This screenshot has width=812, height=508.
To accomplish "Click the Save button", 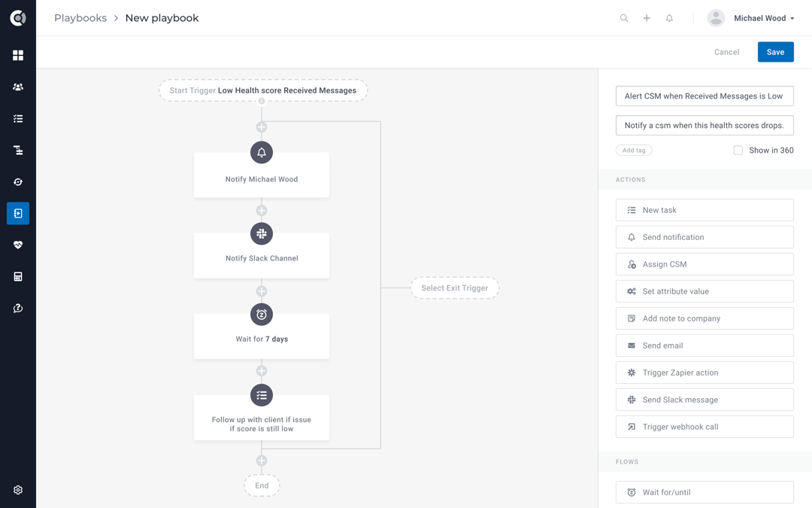I will pyautogui.click(x=775, y=51).
